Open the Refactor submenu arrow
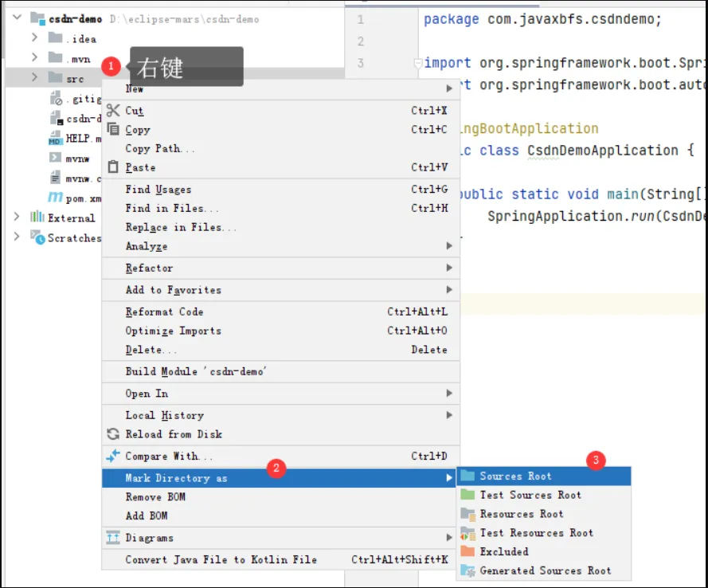Image resolution: width=708 pixels, height=588 pixels. point(449,268)
